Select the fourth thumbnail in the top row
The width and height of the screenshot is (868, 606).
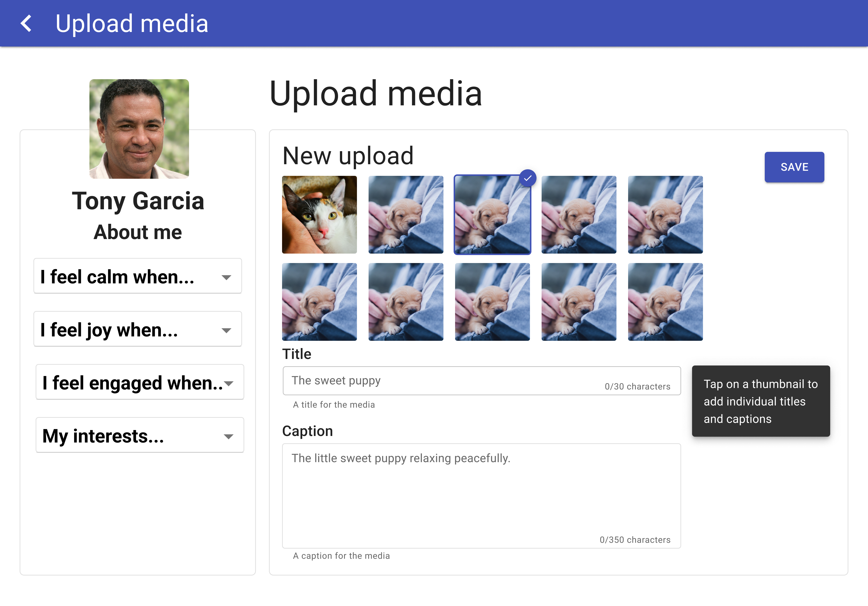[x=579, y=215]
